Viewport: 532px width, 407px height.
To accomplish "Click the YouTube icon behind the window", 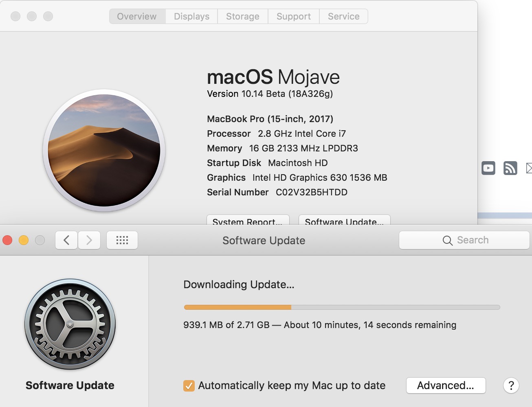I will [x=488, y=168].
